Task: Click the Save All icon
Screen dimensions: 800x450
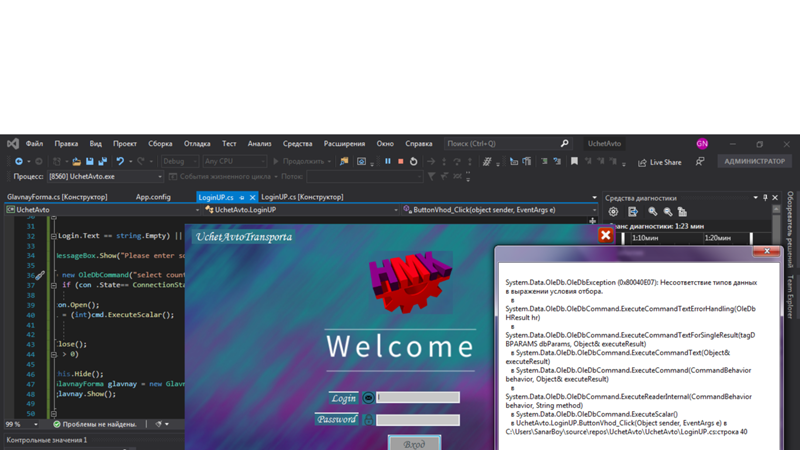Action: [103, 161]
